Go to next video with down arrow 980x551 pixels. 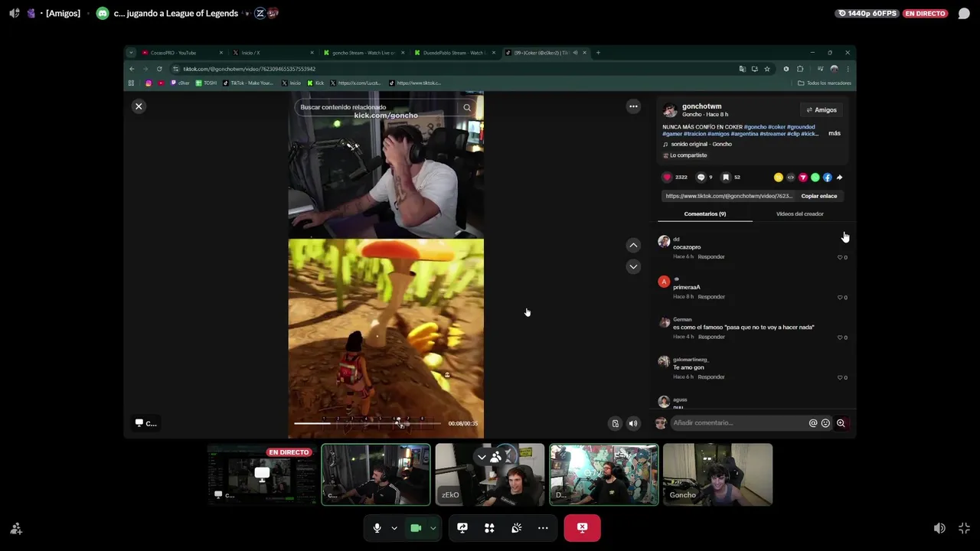click(633, 266)
